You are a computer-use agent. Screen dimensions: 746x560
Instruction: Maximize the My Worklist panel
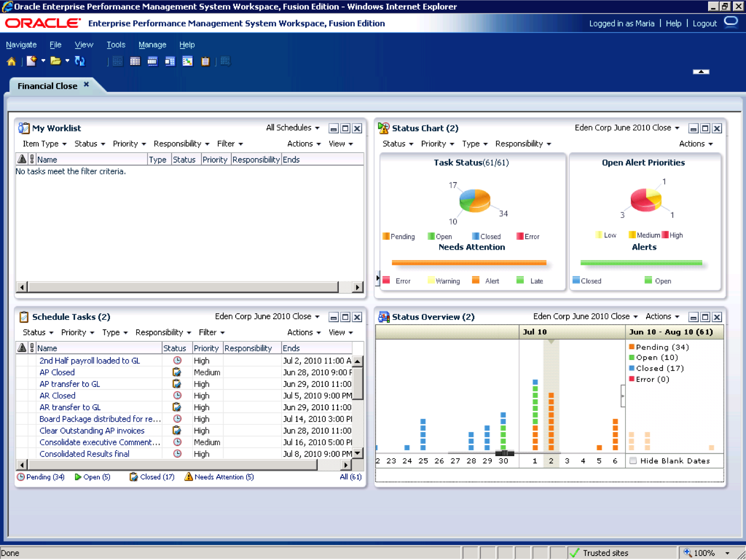[x=345, y=128]
